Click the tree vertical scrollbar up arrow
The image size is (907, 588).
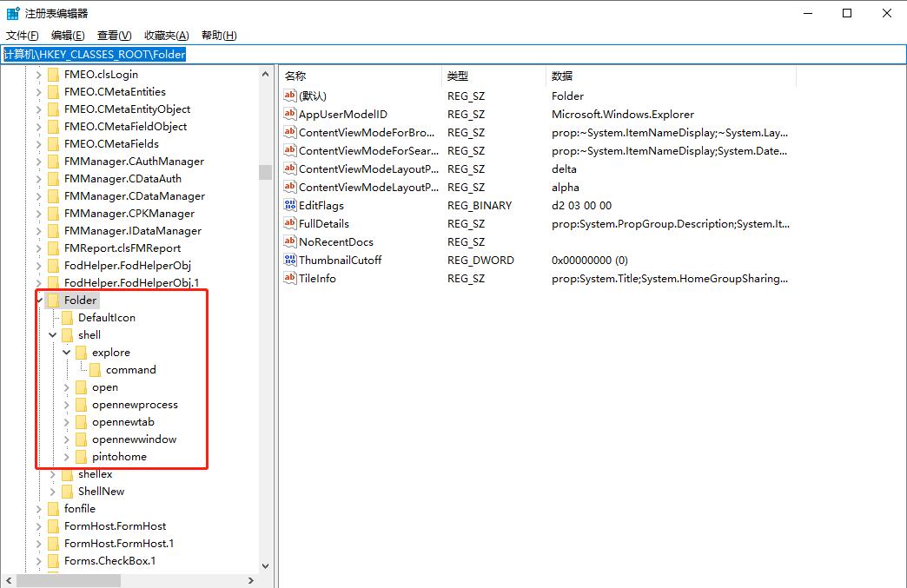[266, 74]
